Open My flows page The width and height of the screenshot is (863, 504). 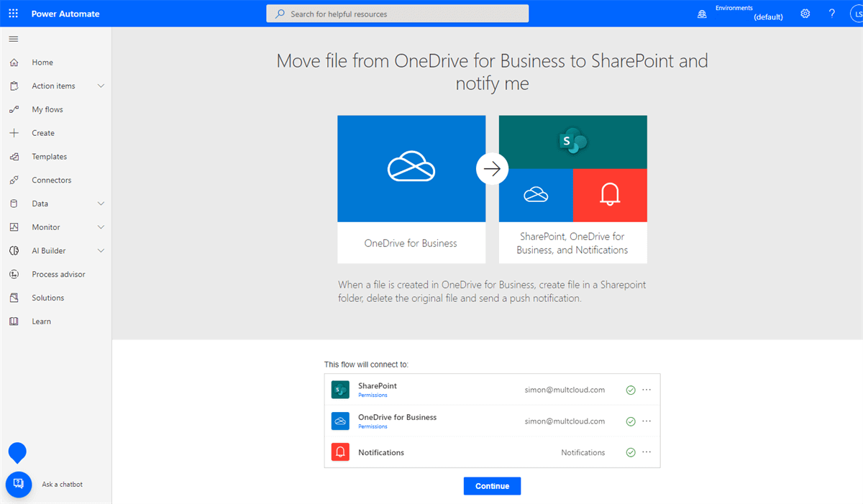point(47,109)
